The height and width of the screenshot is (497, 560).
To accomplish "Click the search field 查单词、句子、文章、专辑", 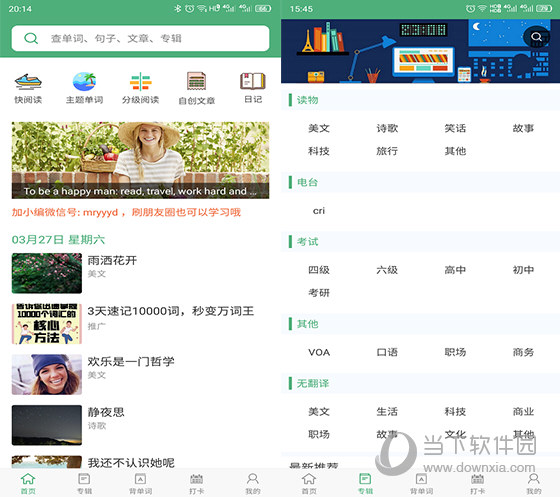I will (x=140, y=38).
